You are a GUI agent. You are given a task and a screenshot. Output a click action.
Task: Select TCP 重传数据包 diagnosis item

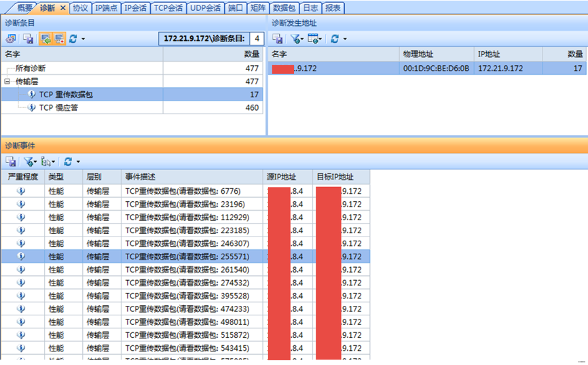pyautogui.click(x=132, y=94)
